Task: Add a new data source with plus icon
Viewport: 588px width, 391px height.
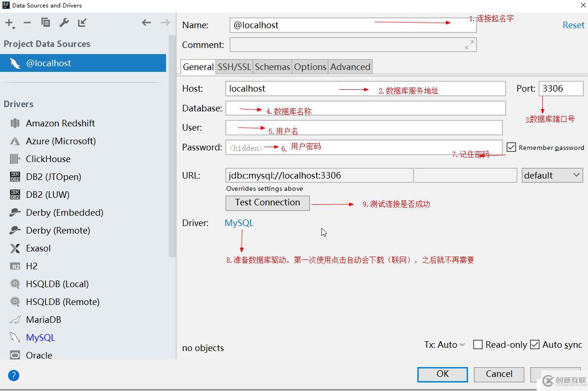Action: coord(9,23)
